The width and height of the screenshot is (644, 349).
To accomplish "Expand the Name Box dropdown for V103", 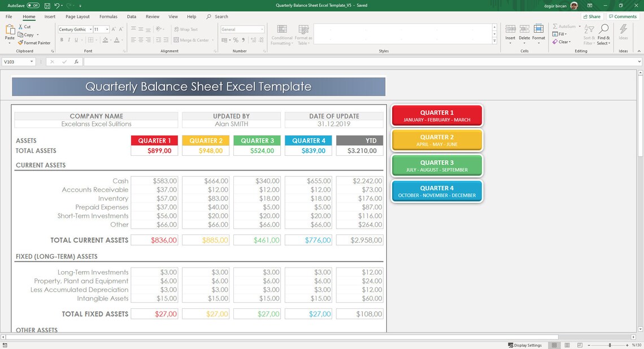I will [x=31, y=62].
